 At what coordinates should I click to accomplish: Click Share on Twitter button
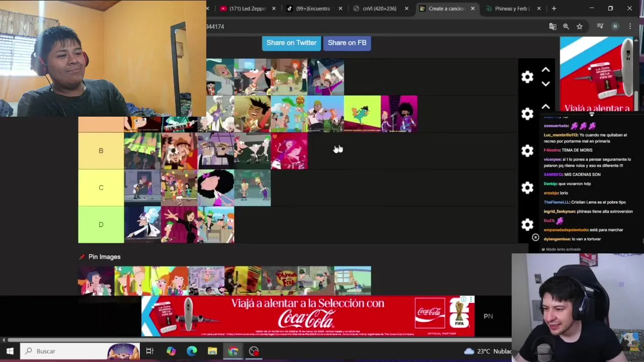[291, 43]
